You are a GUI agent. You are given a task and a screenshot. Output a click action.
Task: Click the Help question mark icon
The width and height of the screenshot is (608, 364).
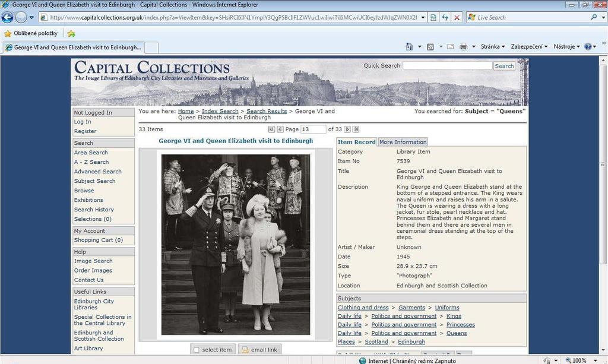pyautogui.click(x=588, y=46)
